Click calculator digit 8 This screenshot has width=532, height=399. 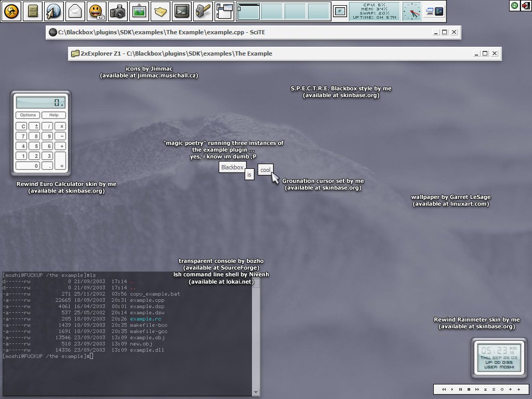click(34, 136)
